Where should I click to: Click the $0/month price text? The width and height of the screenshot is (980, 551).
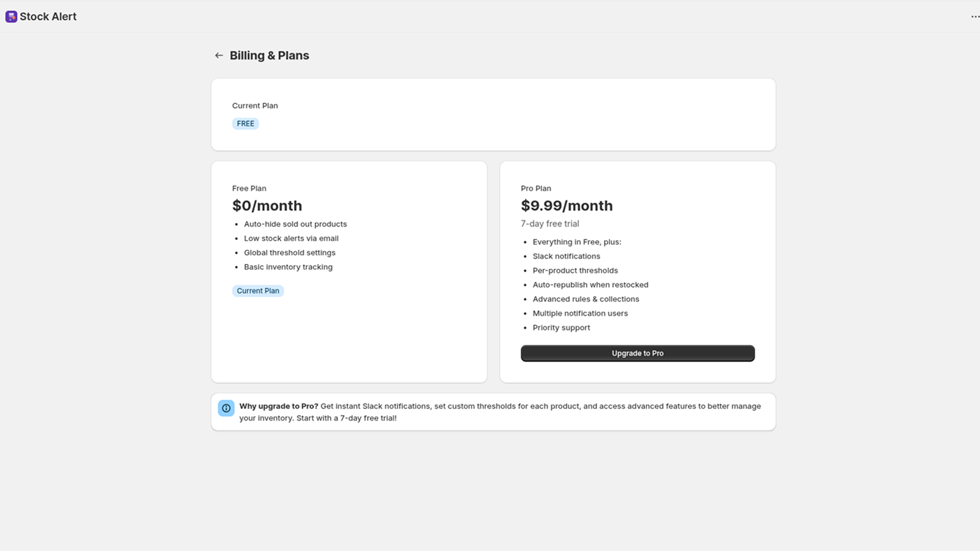(x=267, y=206)
